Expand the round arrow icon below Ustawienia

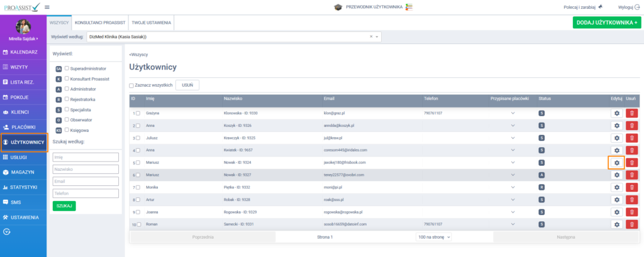(7, 231)
